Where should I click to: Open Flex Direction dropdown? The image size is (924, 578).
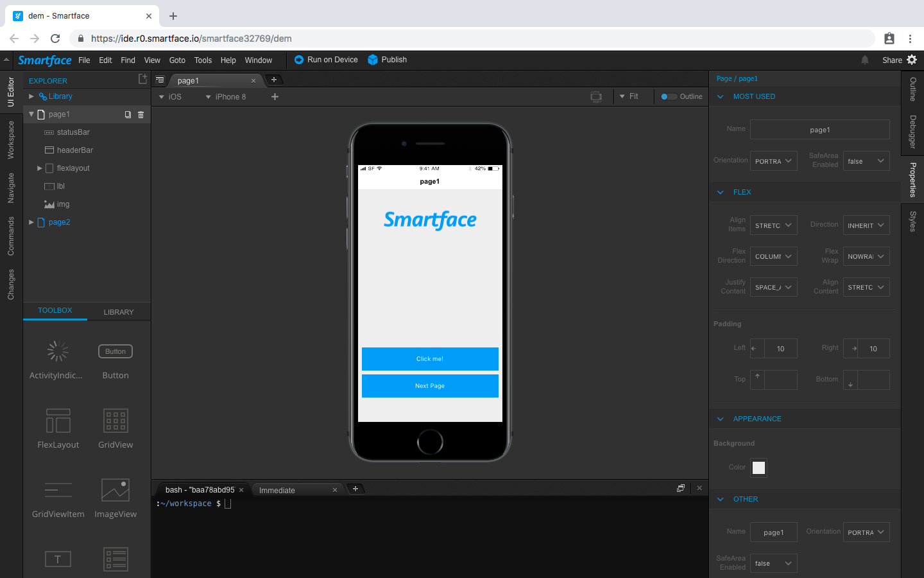click(x=774, y=256)
